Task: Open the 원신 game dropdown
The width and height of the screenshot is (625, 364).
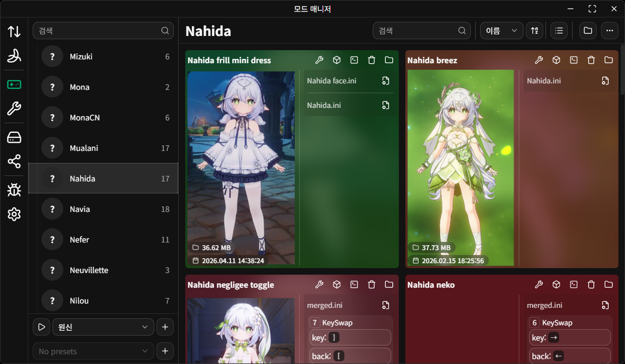Action: pyautogui.click(x=103, y=327)
